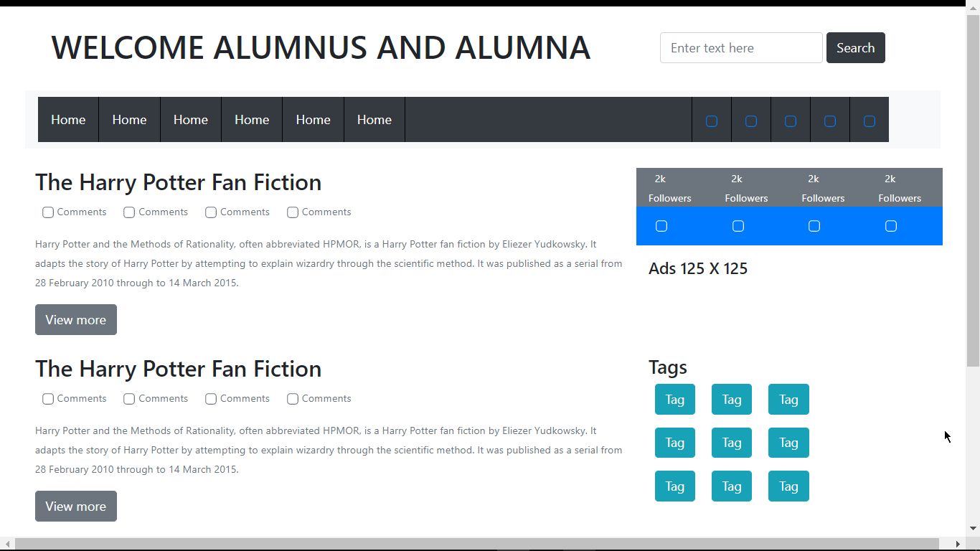Select the middle Tag in the bottom row

coord(732,486)
